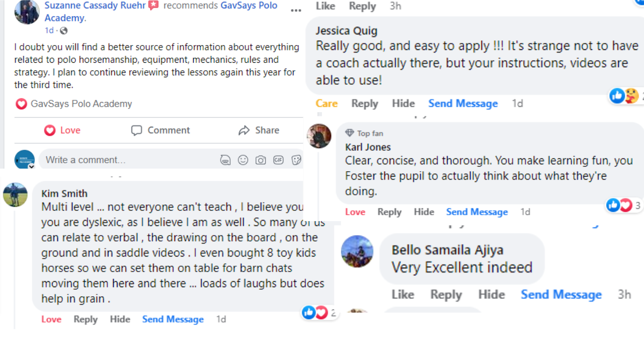Attach a photo using the camera icon
The height and width of the screenshot is (337, 644).
click(261, 160)
